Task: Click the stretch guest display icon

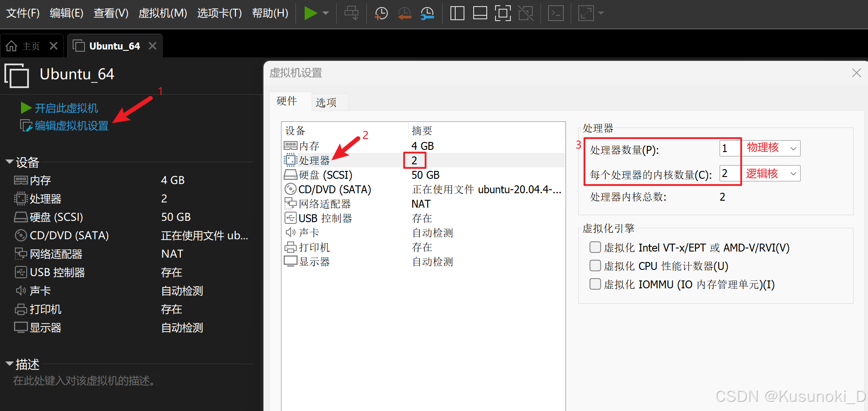Action: (x=586, y=13)
